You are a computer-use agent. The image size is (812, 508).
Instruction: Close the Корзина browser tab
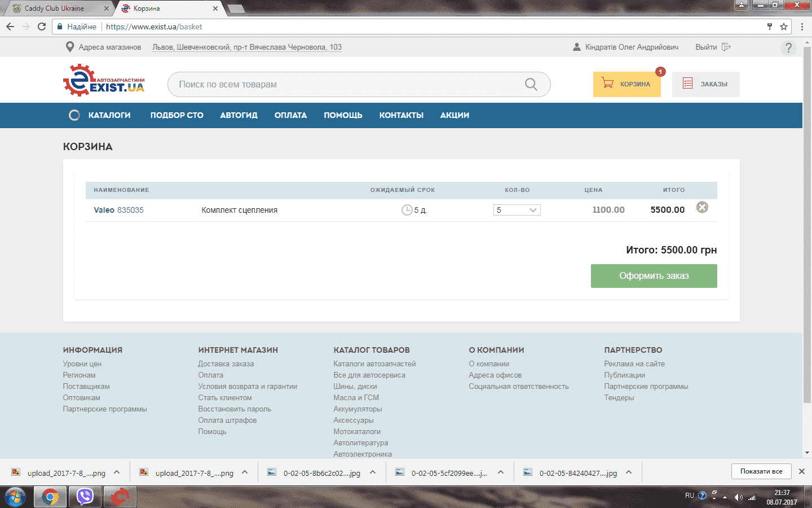(215, 8)
